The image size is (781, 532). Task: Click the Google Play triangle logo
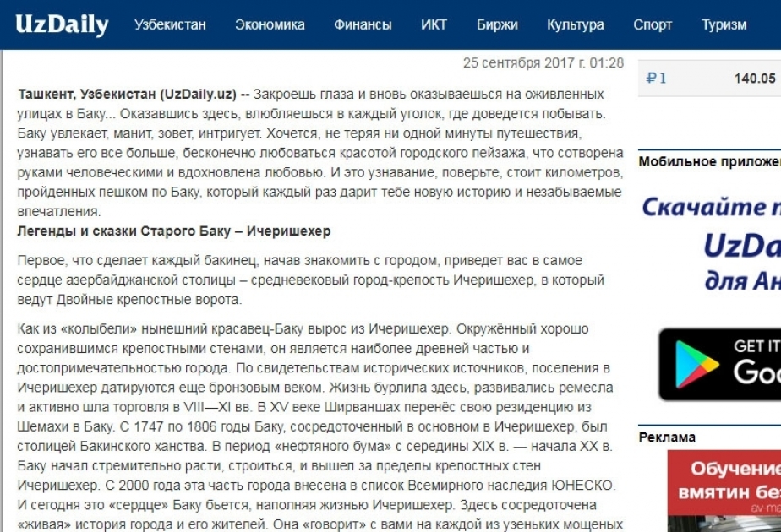tap(696, 364)
